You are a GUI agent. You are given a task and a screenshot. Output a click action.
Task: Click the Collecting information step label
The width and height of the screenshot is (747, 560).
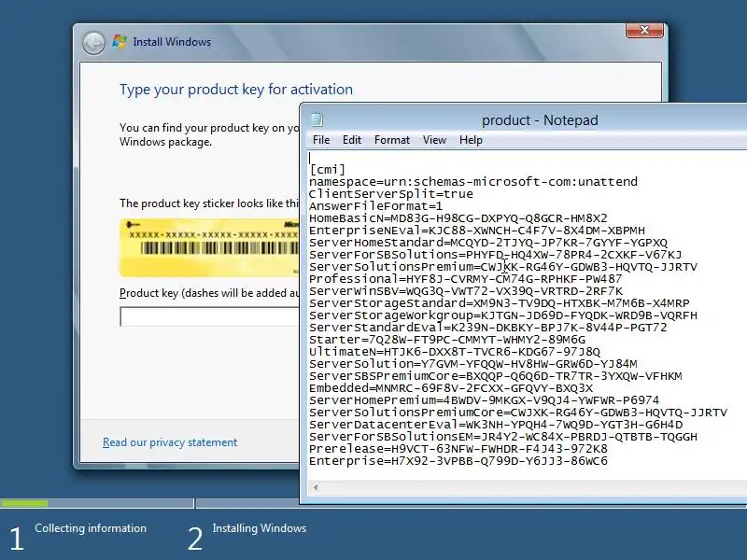(x=91, y=528)
